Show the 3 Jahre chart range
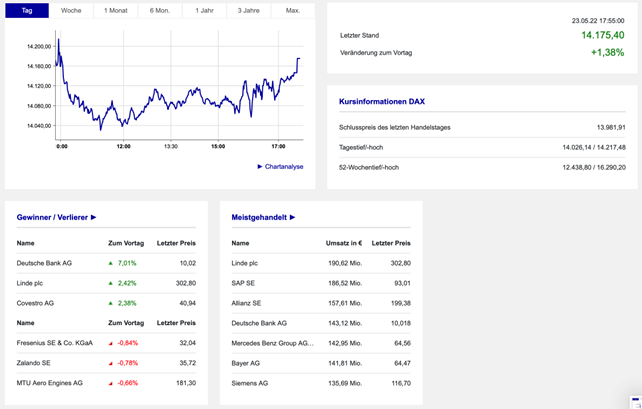642x409 pixels. tap(248, 10)
